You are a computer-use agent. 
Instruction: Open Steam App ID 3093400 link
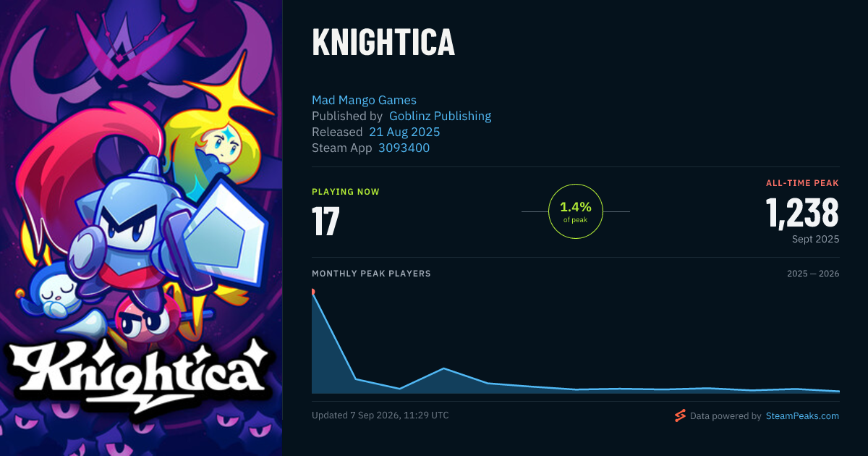(404, 148)
